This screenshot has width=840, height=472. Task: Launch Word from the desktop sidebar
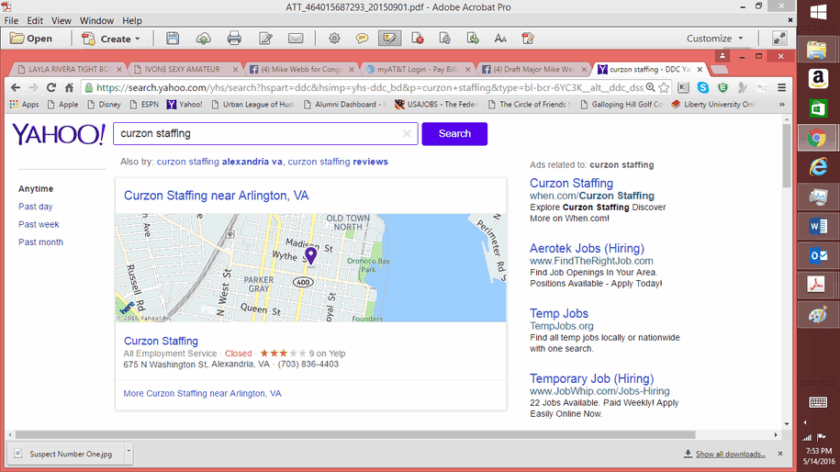(x=818, y=226)
